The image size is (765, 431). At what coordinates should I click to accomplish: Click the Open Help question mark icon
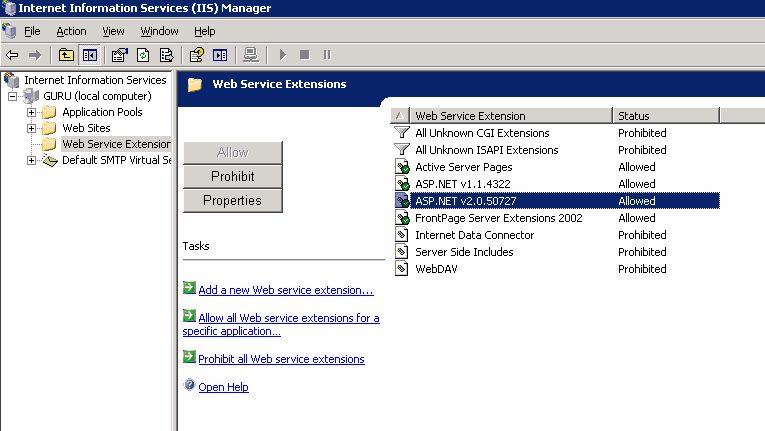pyautogui.click(x=189, y=385)
